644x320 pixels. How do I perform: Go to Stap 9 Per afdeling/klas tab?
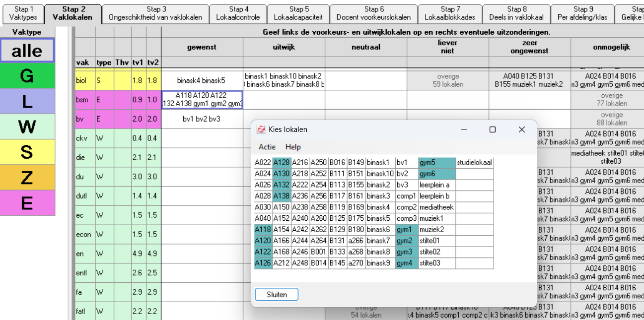click(x=582, y=13)
